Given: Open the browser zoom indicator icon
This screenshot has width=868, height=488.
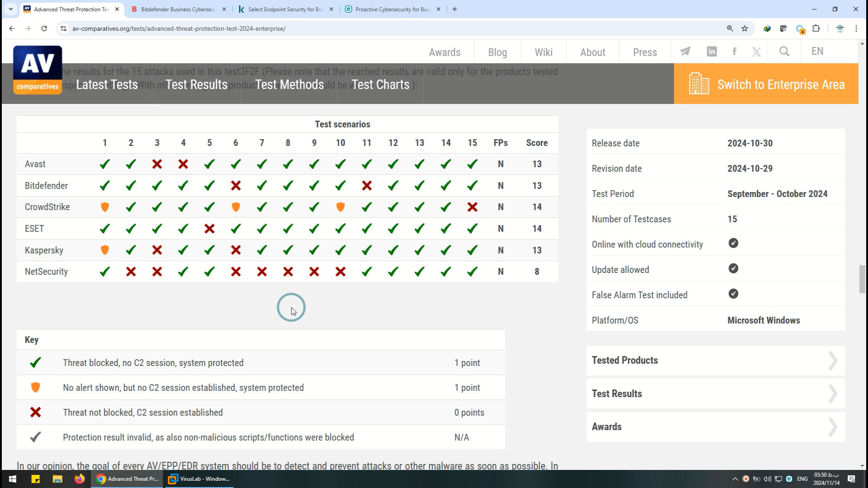Looking at the screenshot, I should pos(730,28).
